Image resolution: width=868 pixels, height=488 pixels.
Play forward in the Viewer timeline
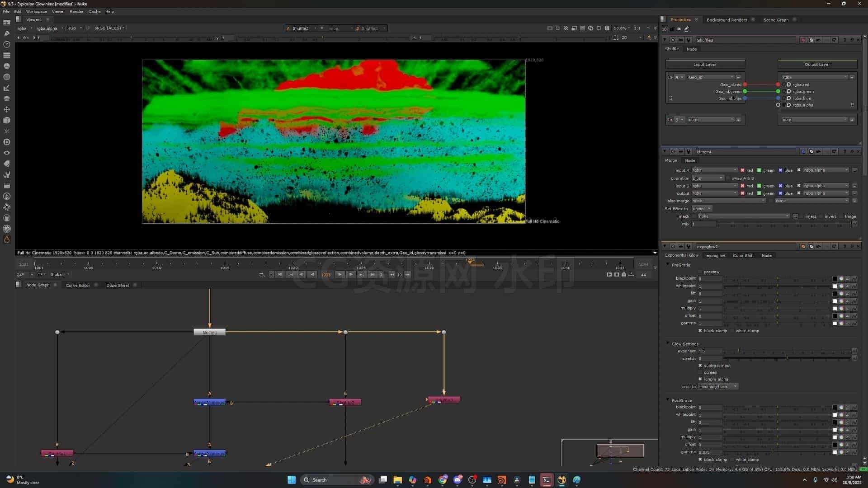(340, 275)
